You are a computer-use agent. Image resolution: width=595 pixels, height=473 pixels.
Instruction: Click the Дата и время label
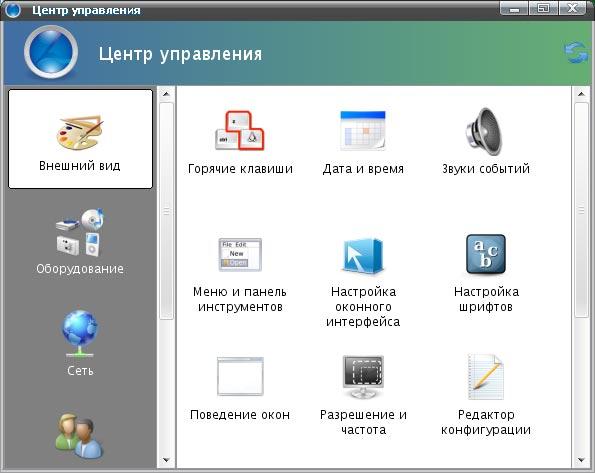[363, 169]
